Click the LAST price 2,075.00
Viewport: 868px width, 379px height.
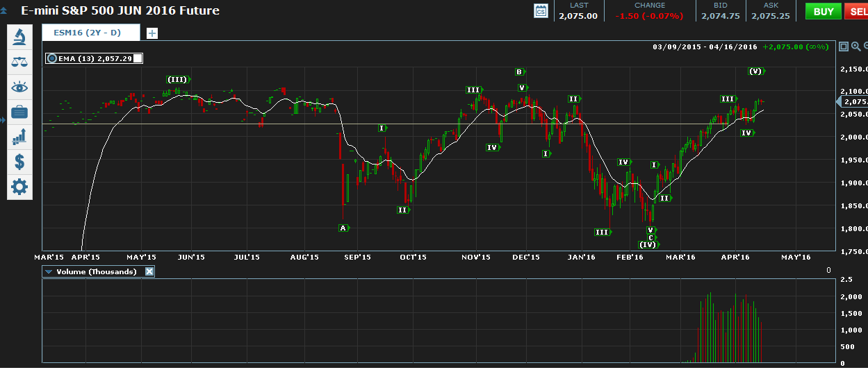click(x=578, y=16)
